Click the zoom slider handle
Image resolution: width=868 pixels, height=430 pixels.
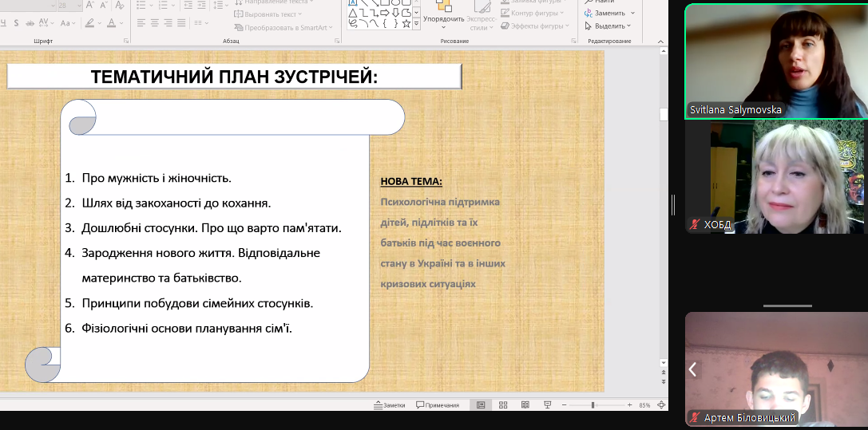[x=593, y=405]
